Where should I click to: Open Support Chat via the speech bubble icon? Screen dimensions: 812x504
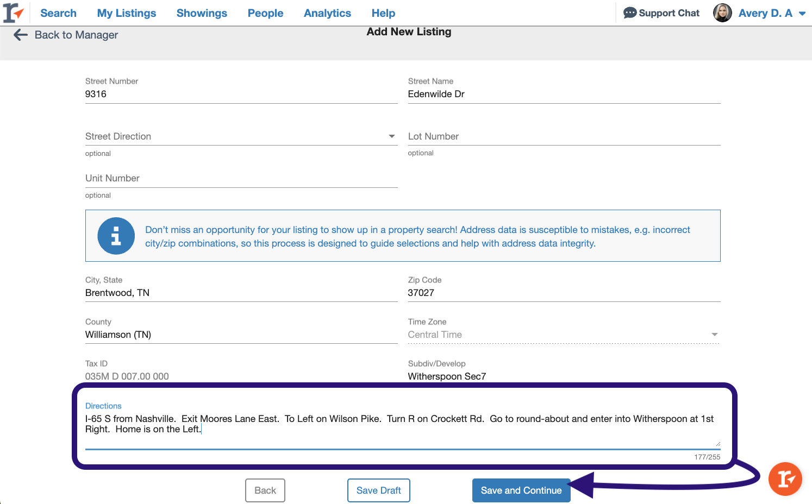[630, 12]
